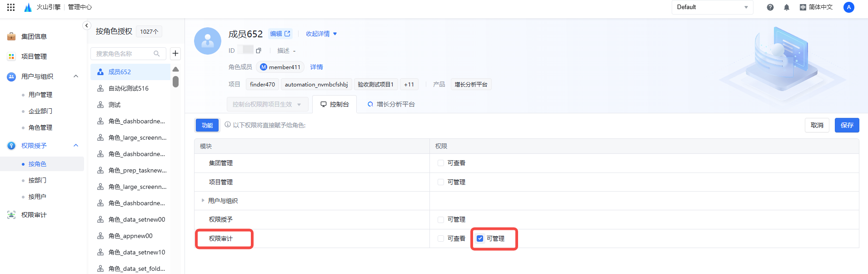This screenshot has width=868, height=274.
Task: Check 可查看 for 集团管理
Action: [441, 163]
